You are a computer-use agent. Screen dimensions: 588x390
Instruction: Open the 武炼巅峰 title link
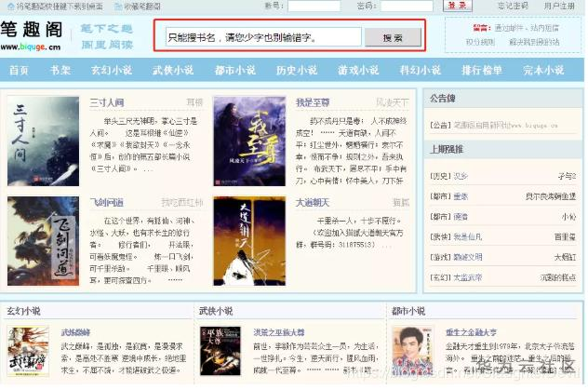point(75,332)
